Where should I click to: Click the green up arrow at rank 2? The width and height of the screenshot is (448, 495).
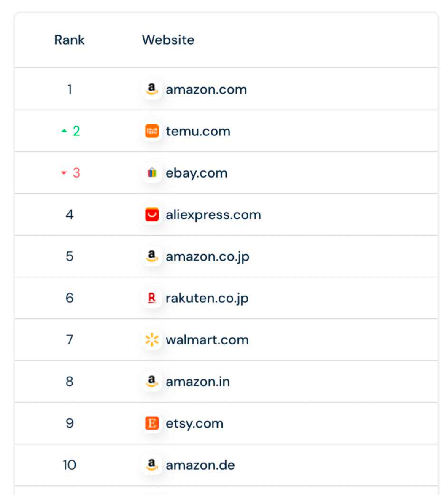click(x=64, y=131)
